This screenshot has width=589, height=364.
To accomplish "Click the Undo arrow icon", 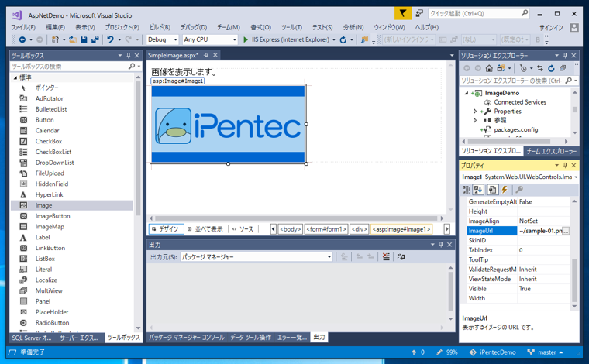I will click(x=110, y=39).
